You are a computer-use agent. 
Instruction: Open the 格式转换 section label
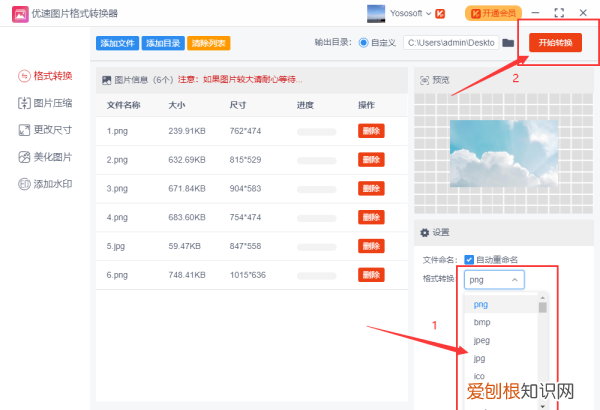click(53, 76)
